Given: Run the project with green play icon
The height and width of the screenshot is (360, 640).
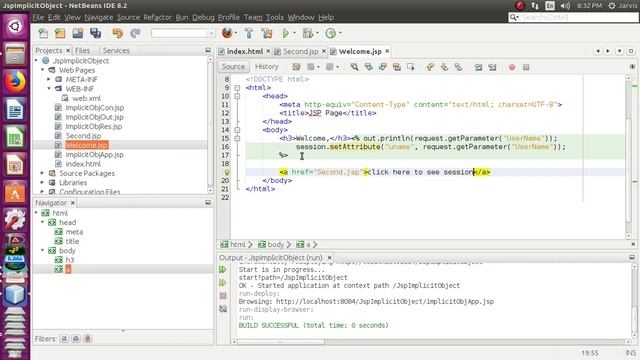Looking at the screenshot, I should [x=286, y=33].
